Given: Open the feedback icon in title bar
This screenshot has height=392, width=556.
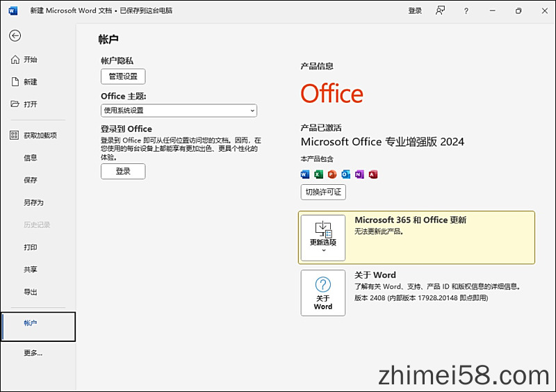Looking at the screenshot, I should tap(440, 10).
